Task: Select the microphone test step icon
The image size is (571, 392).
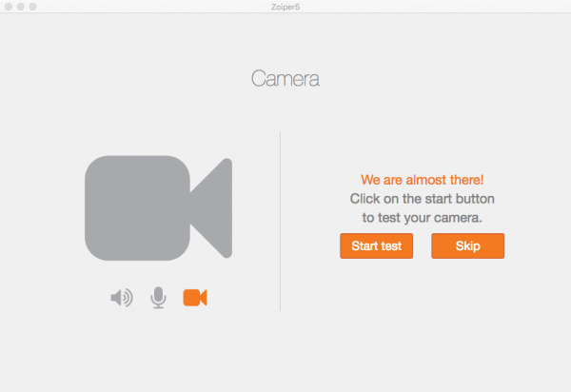Action: pos(158,298)
